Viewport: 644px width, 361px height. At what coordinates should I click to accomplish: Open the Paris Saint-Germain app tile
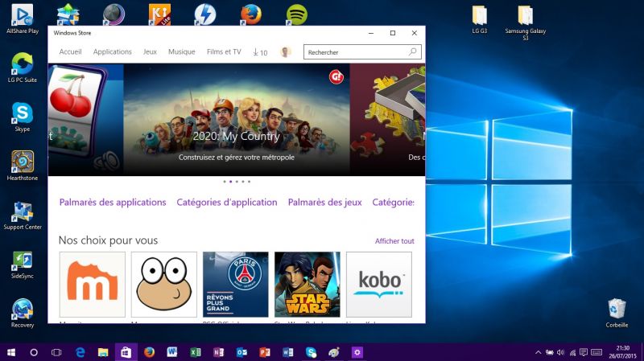point(235,285)
